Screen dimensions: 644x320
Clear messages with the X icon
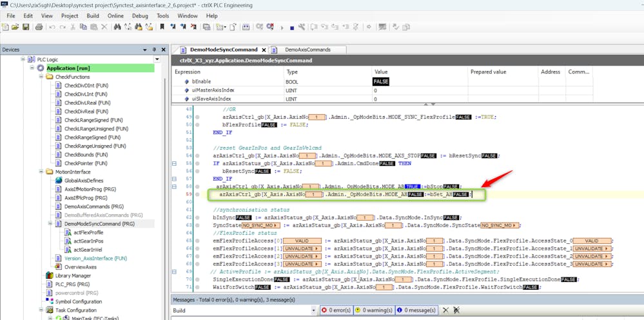coord(445,310)
